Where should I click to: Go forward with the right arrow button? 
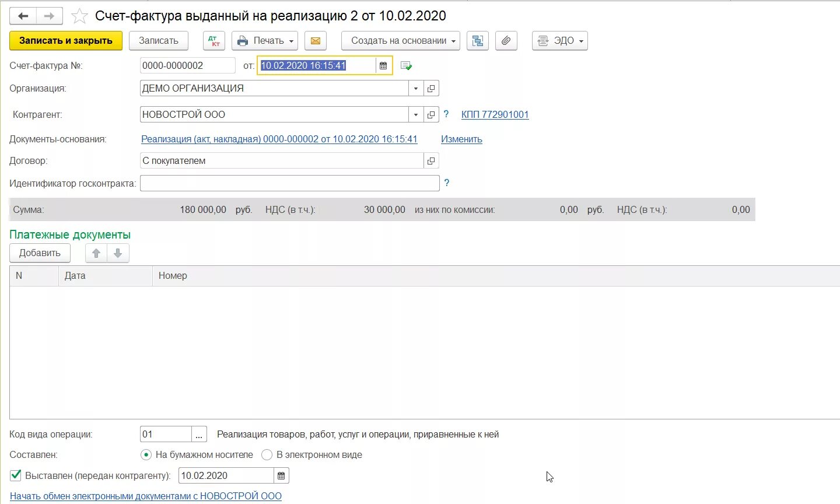tap(49, 16)
